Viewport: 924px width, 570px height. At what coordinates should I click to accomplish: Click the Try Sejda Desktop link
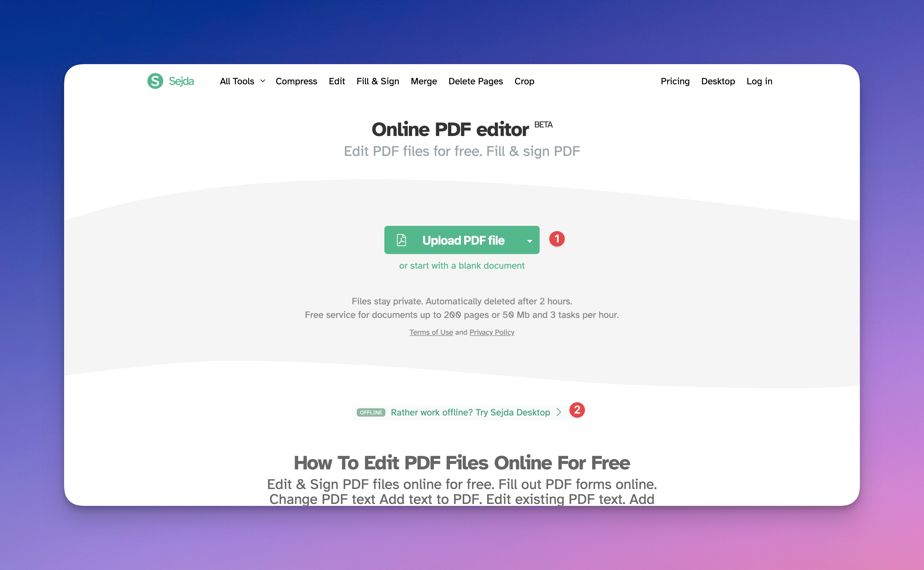point(471,412)
